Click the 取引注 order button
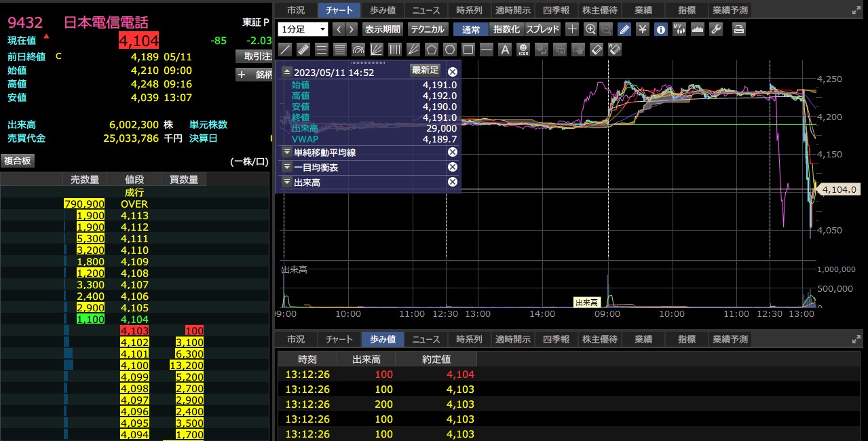The height and width of the screenshot is (441, 868). [x=253, y=56]
